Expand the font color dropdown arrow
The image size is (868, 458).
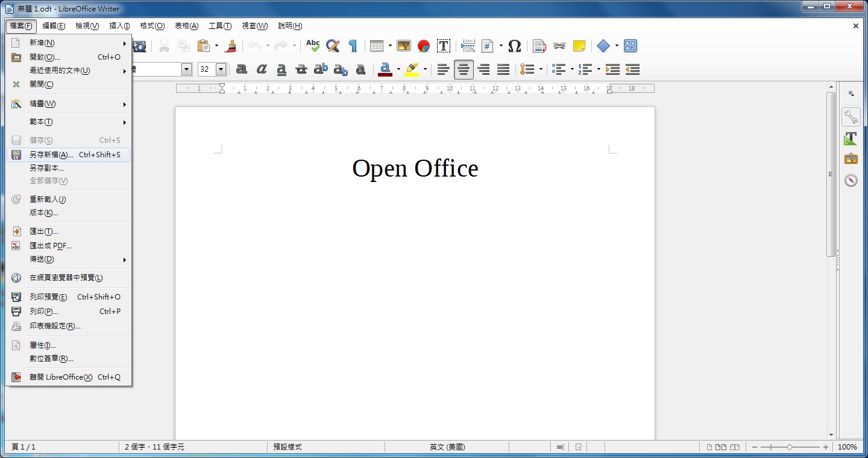coord(398,69)
